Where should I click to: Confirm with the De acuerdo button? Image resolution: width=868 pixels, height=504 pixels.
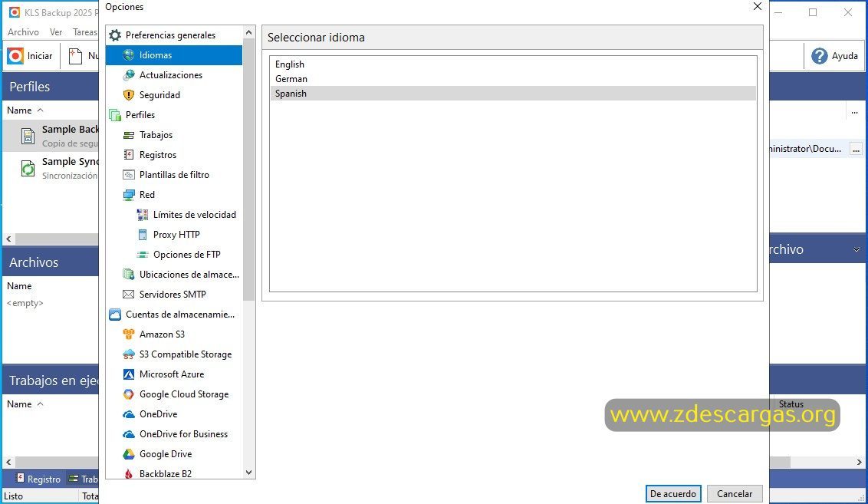[x=673, y=493]
